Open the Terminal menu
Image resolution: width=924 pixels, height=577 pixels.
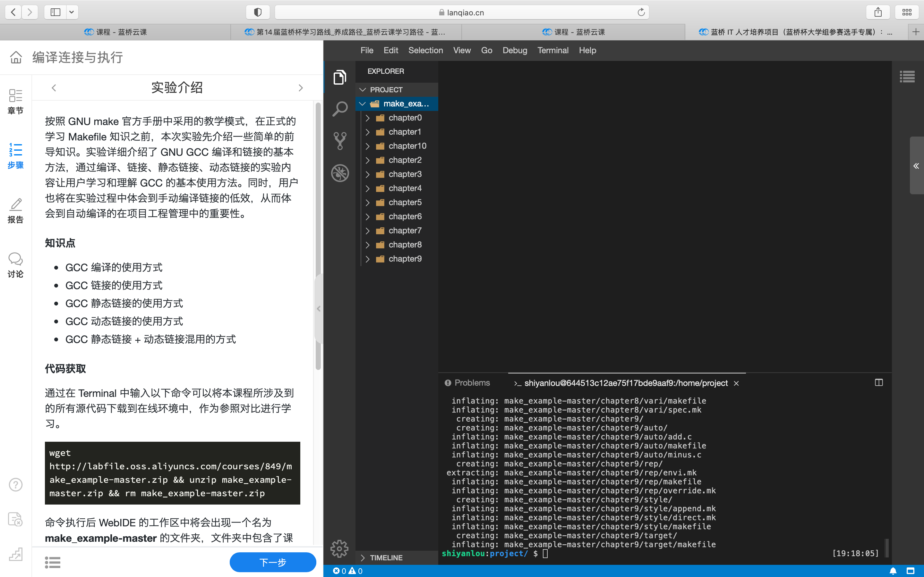pyautogui.click(x=552, y=50)
